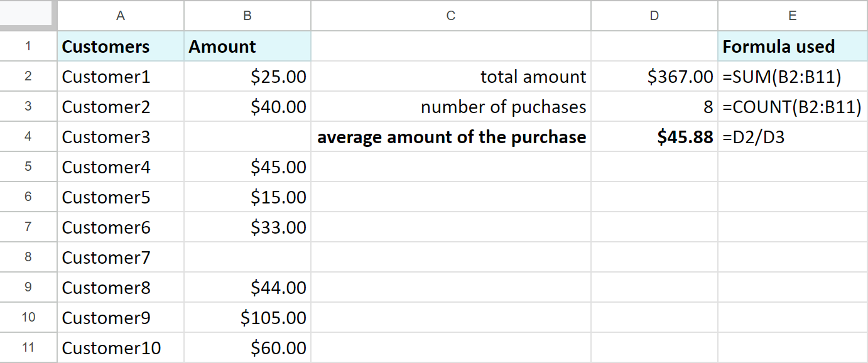Image resolution: width=868 pixels, height=363 pixels.
Task: Select the column D header
Action: 654,16
